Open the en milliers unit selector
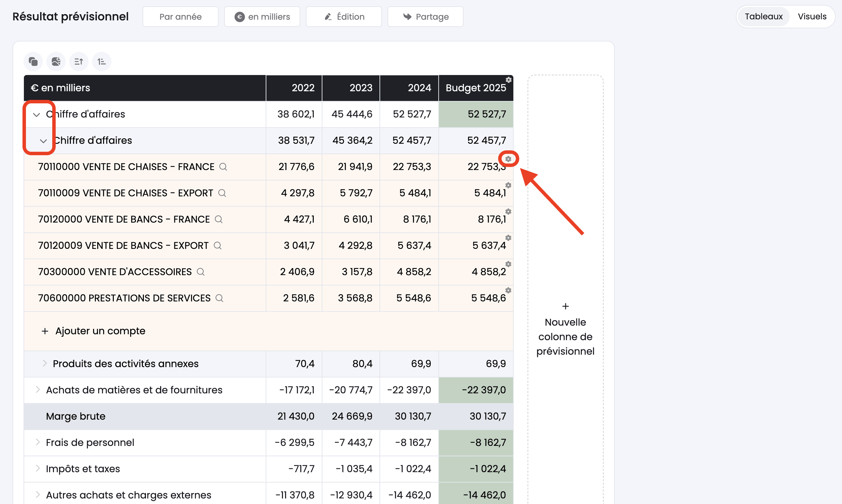The width and height of the screenshot is (842, 504). [x=262, y=17]
